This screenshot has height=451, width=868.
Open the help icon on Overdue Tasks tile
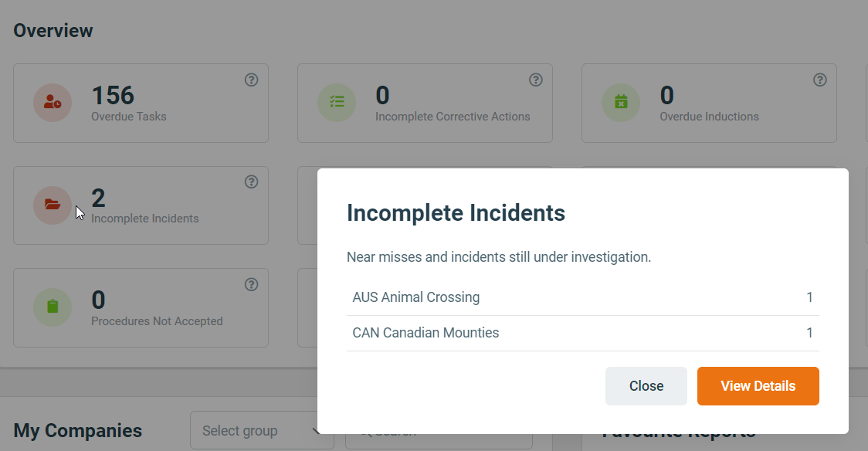251,80
